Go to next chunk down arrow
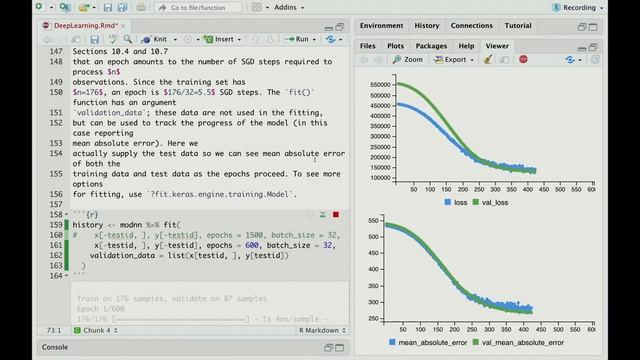640x360 pixels. (x=270, y=39)
